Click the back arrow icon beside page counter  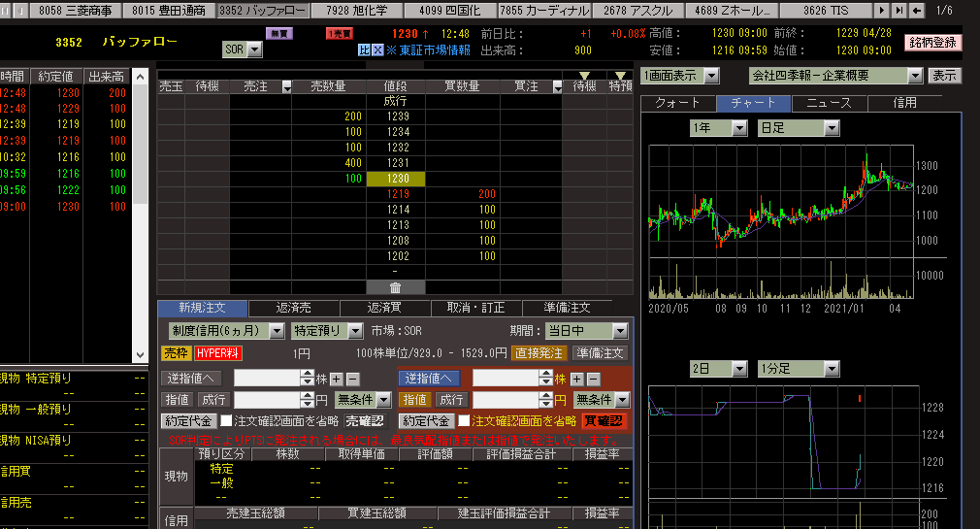click(x=917, y=11)
